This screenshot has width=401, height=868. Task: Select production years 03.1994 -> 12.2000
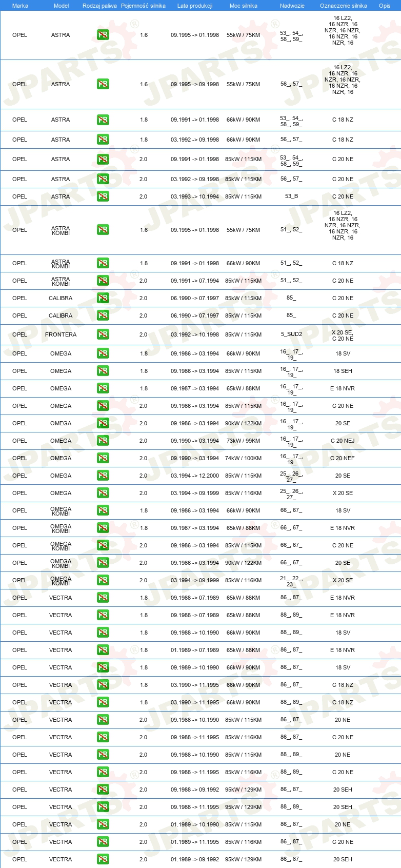[x=195, y=476]
